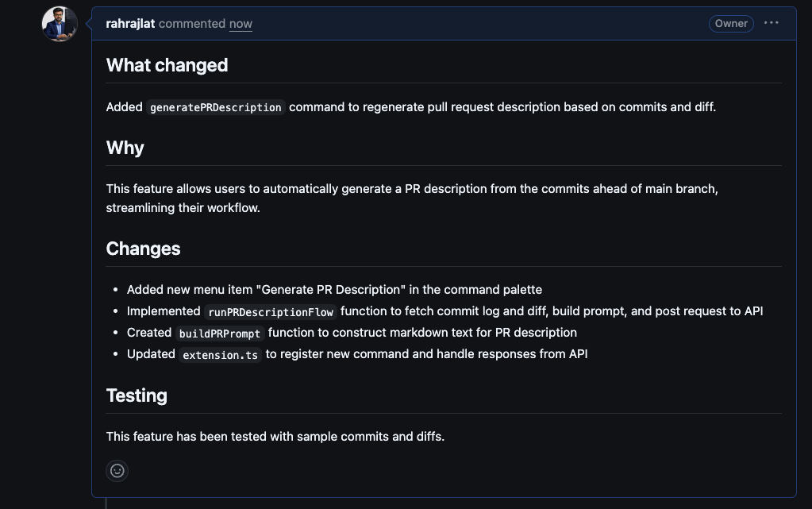This screenshot has height=509, width=812.
Task: Open rahrajlat's profile via username link
Action: pyautogui.click(x=130, y=23)
